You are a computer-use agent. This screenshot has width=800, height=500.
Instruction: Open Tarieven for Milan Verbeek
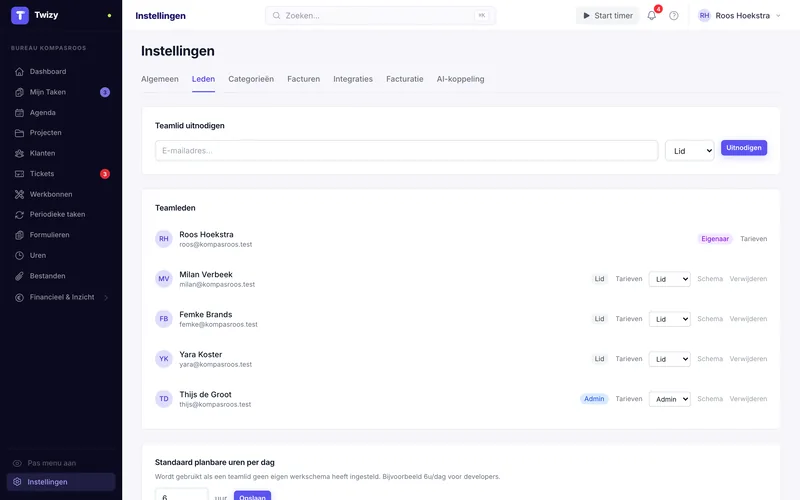tap(629, 279)
